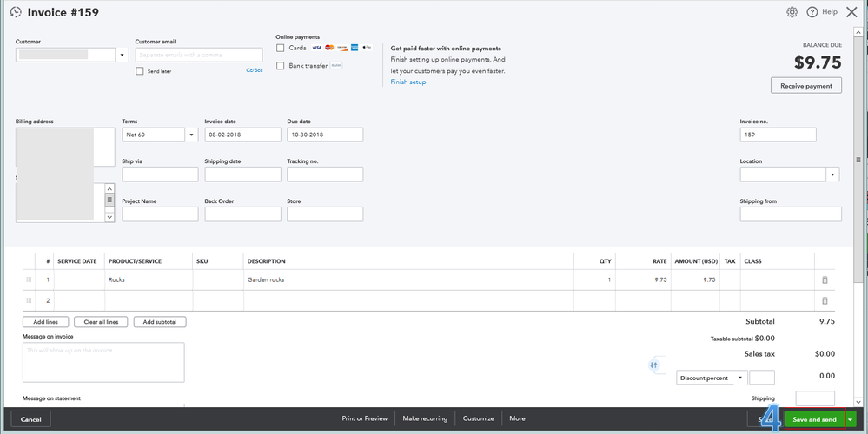This screenshot has height=434, width=868.
Task: Grab the drag handle for line 1
Action: coord(29,279)
